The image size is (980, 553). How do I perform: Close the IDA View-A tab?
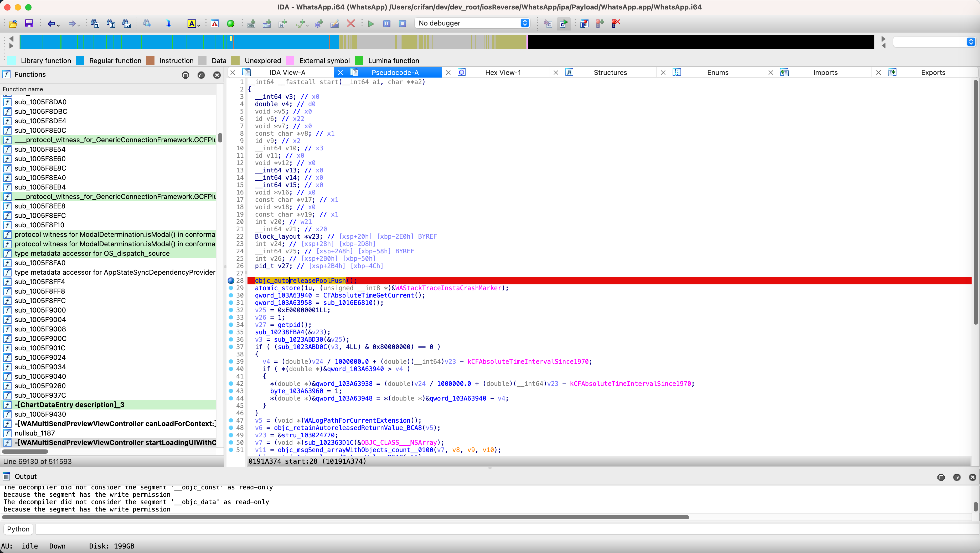233,72
